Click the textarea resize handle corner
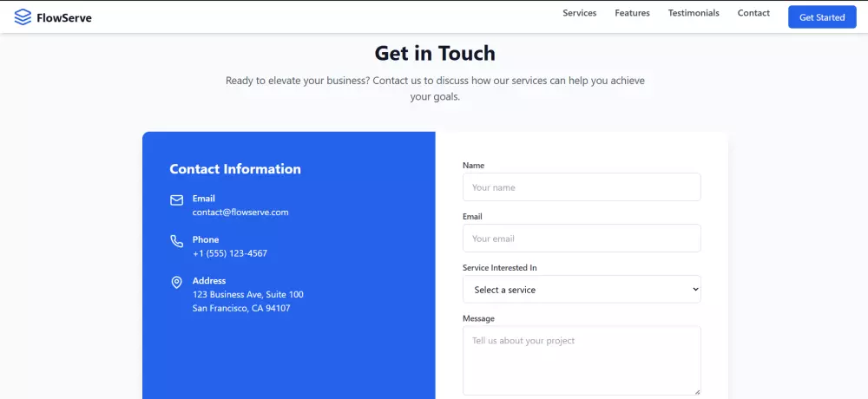Screen dimensions: 868x399 click(x=697, y=391)
